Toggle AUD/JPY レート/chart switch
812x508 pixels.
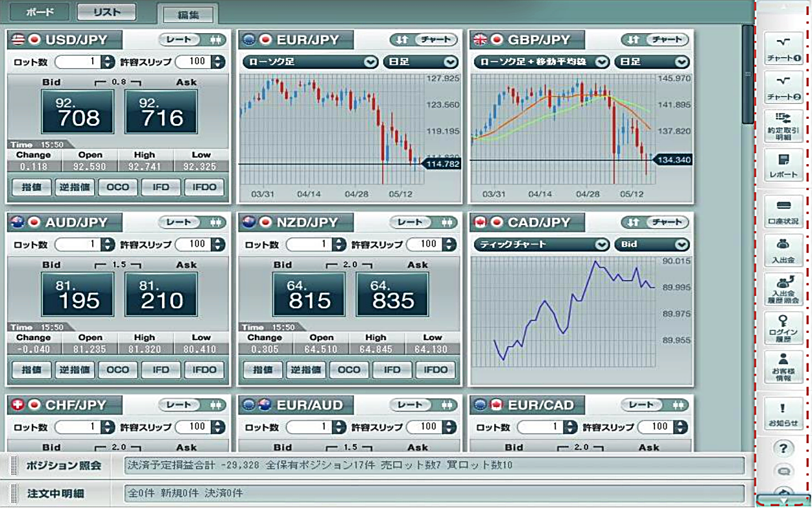[x=191, y=223]
